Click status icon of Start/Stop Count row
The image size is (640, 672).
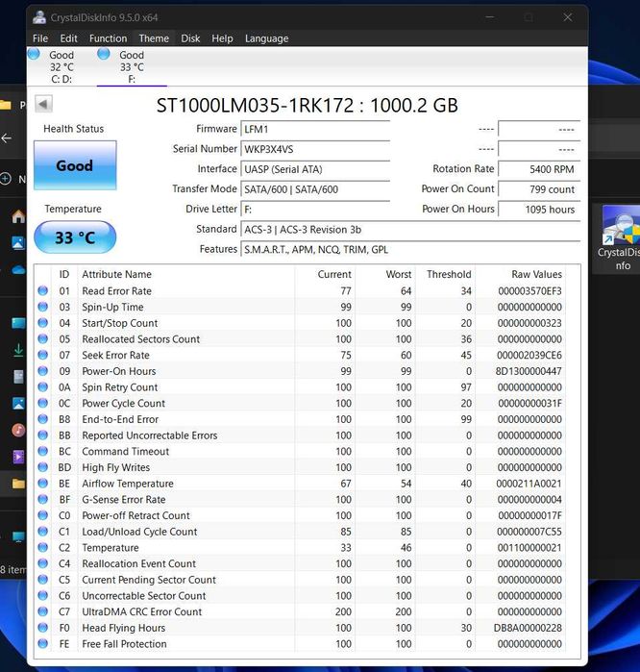click(x=43, y=323)
